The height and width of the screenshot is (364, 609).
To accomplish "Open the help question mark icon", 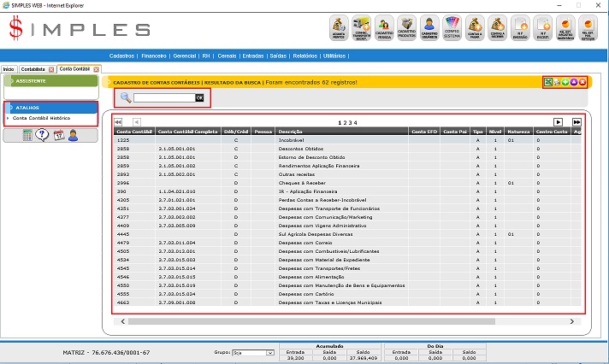I will pyautogui.click(x=43, y=135).
